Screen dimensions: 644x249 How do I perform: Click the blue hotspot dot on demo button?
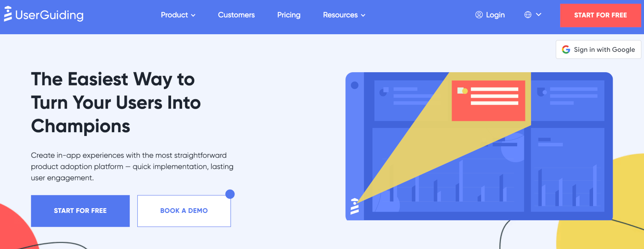tap(230, 194)
